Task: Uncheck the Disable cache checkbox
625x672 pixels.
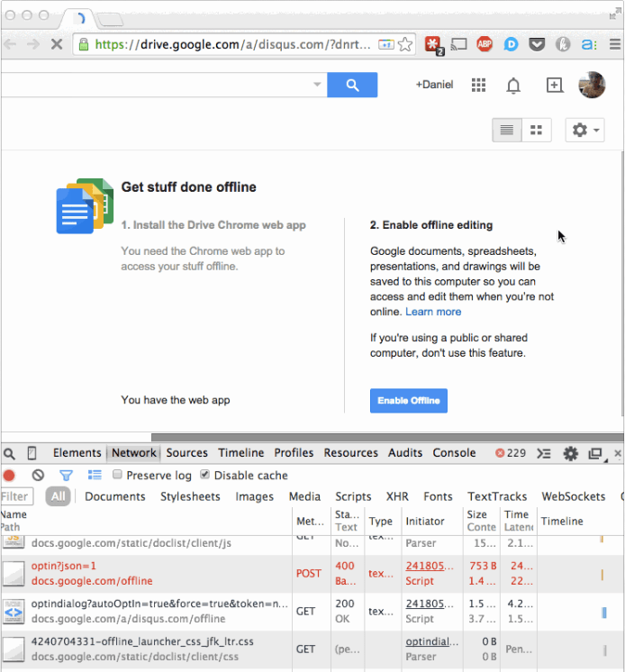Action: [204, 475]
